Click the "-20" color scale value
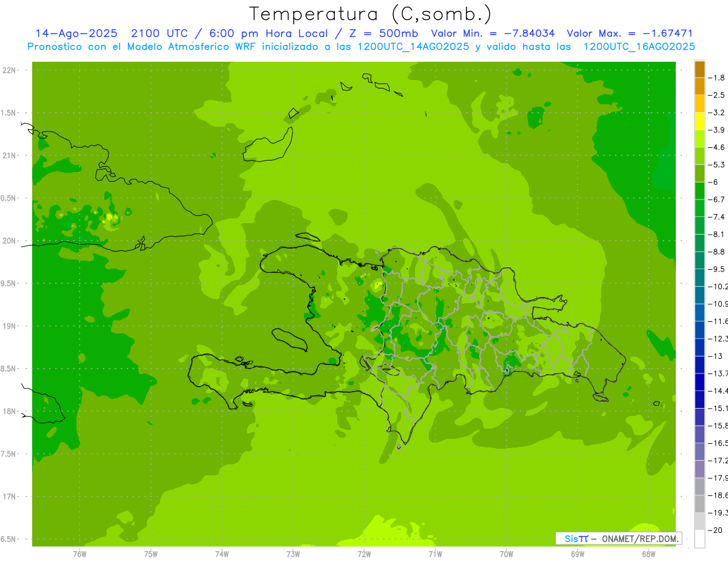 [715, 530]
